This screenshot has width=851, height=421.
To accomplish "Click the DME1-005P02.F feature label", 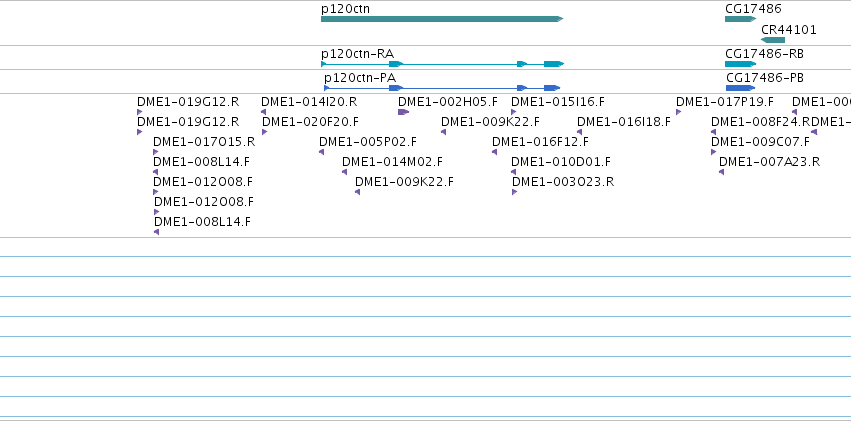I will 367,142.
